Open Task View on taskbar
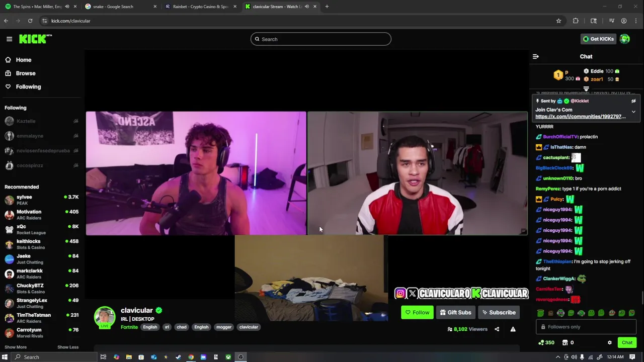 click(103, 357)
